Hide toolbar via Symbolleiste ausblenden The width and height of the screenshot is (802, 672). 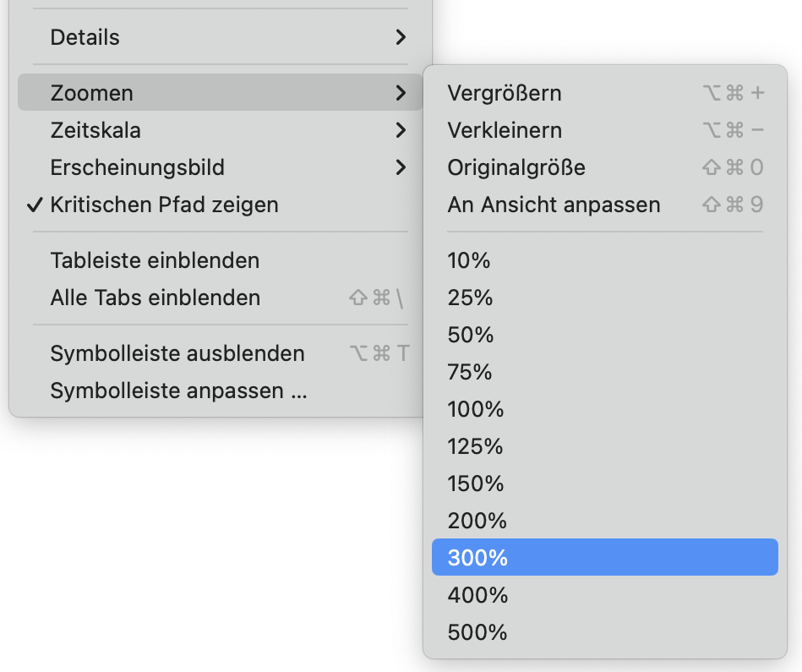click(177, 353)
